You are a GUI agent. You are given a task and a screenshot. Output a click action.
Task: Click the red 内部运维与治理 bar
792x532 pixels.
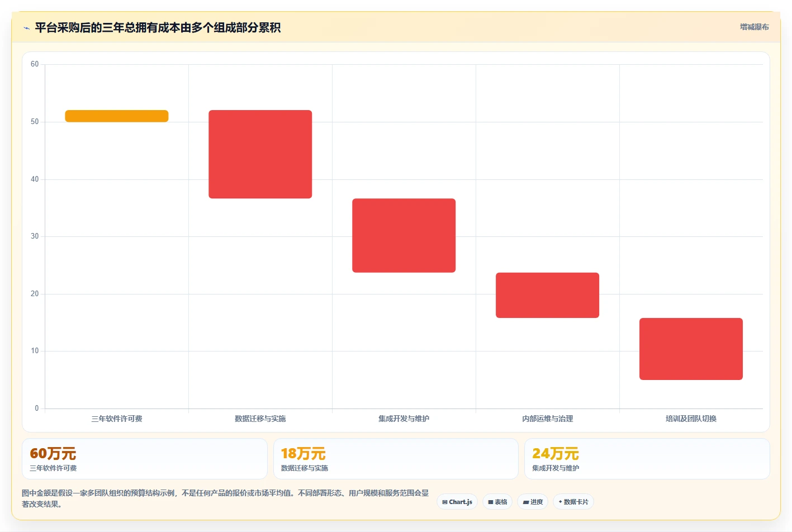click(x=548, y=295)
